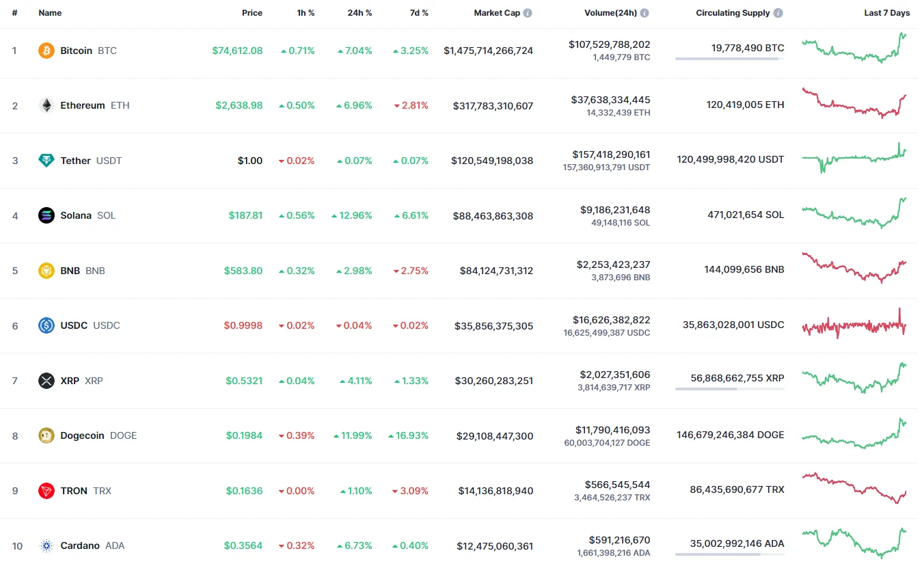Click the Bitcoin coin logo icon
The width and height of the screenshot is (924, 566).
tap(46, 51)
